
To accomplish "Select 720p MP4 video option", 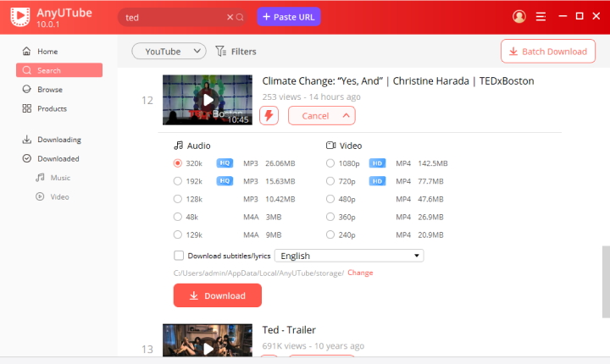I will (x=330, y=181).
